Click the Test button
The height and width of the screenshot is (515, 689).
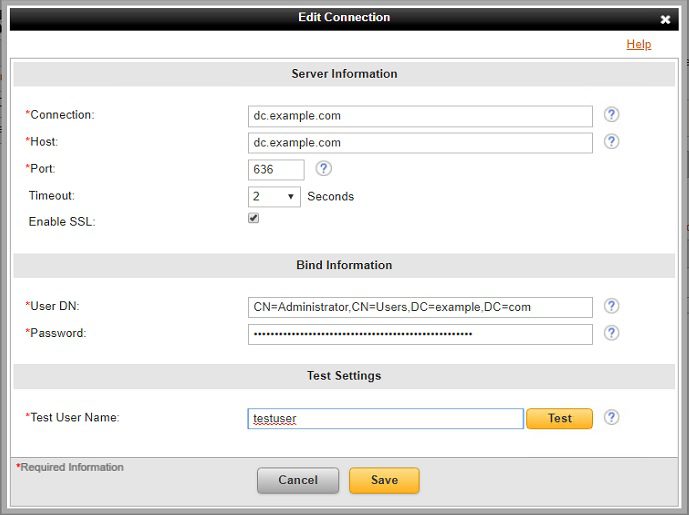pyautogui.click(x=559, y=418)
